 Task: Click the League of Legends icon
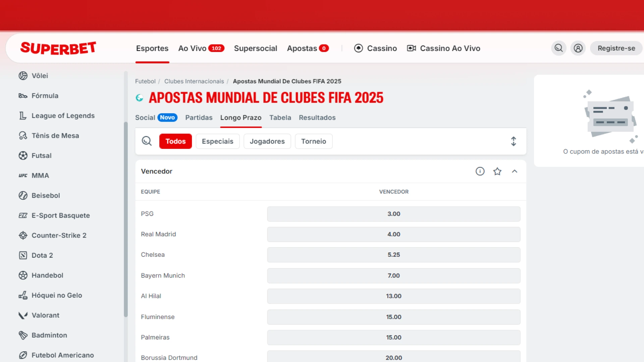coord(23,116)
